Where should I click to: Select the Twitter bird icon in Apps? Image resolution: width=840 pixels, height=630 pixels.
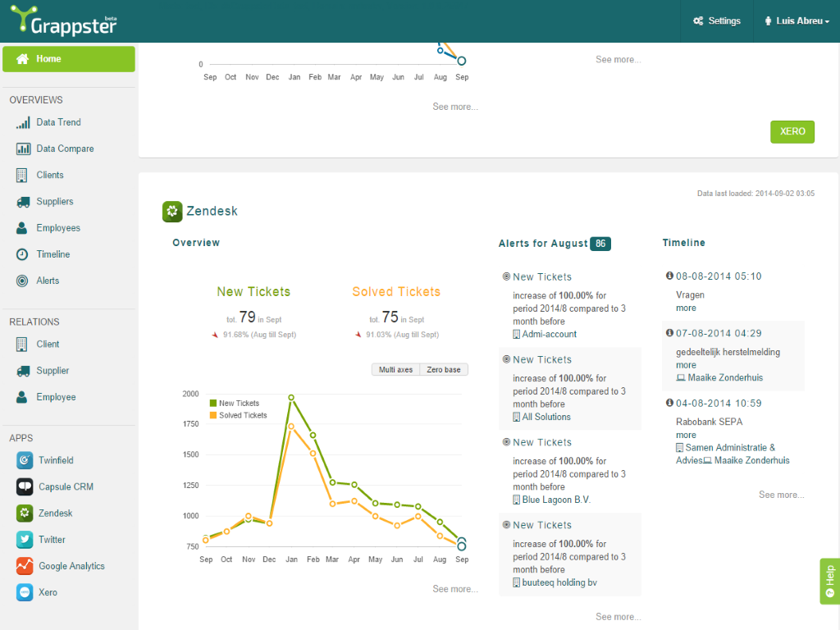(25, 540)
